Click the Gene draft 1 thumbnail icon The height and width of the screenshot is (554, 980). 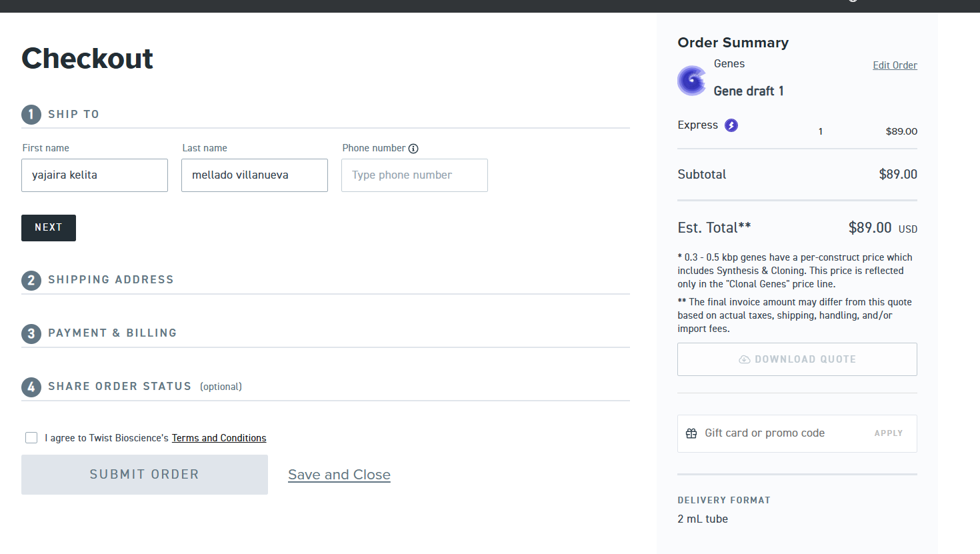point(692,81)
